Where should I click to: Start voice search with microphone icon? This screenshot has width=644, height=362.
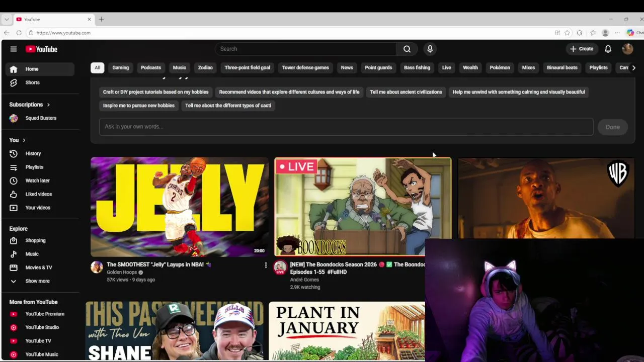(430, 49)
